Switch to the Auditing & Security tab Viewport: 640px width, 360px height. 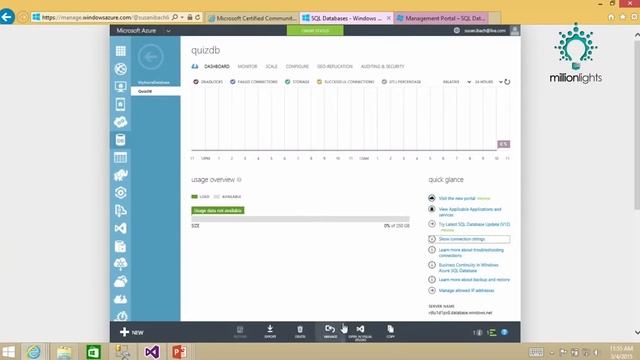382,67
